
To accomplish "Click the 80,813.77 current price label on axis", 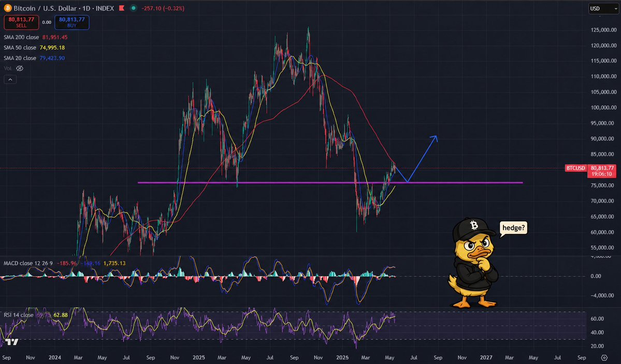I will [602, 168].
